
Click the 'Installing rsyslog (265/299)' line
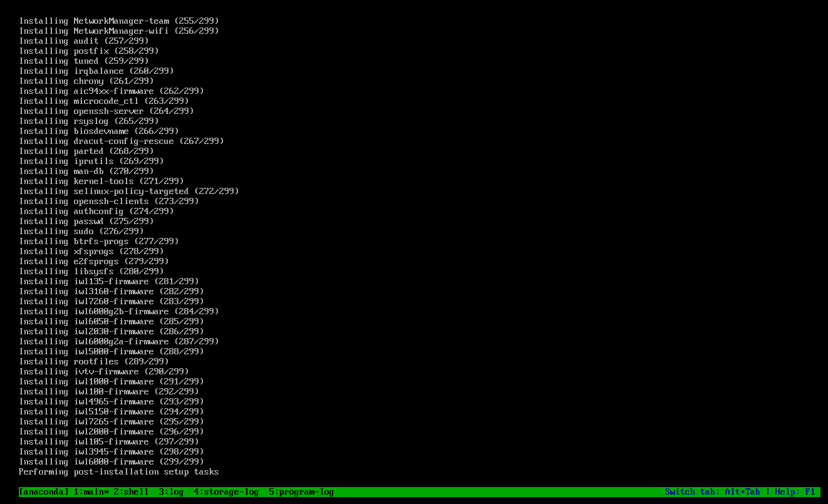(x=89, y=121)
